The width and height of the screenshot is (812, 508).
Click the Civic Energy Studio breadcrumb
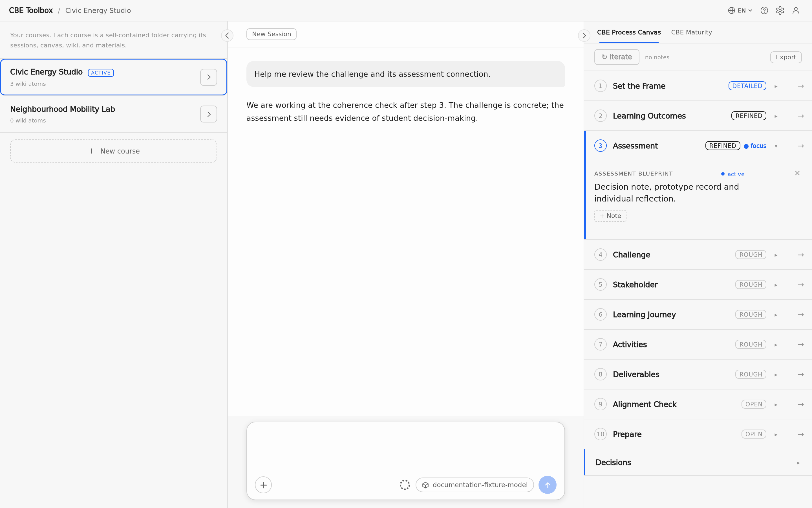pyautogui.click(x=98, y=10)
